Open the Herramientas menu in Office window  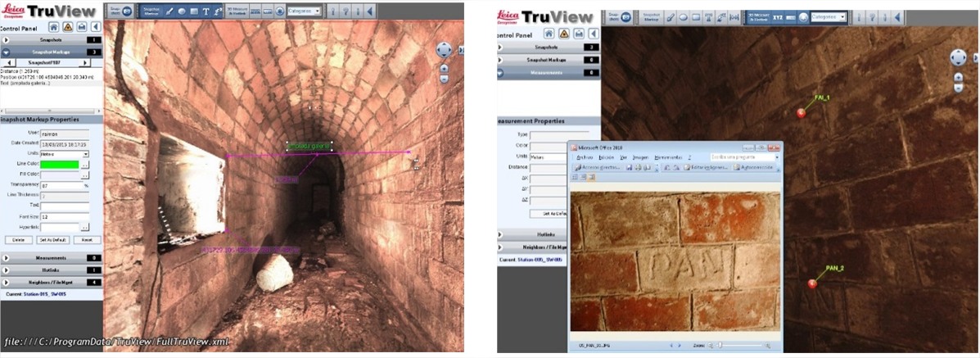pyautogui.click(x=668, y=157)
